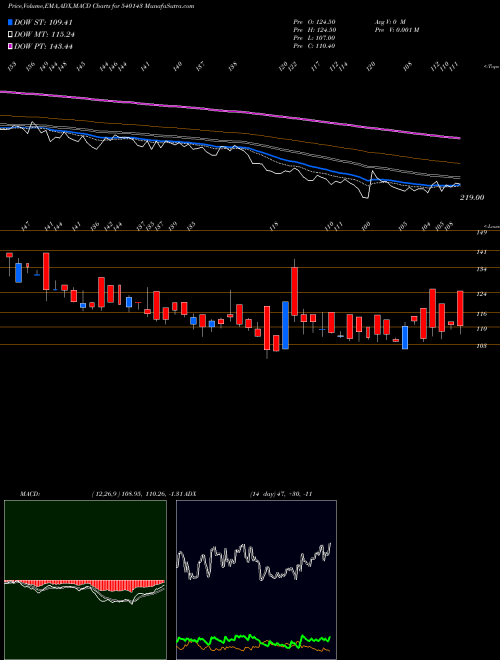Select the 'DOW ST: 109.41' legend text
500x660 pixels.
point(43,23)
